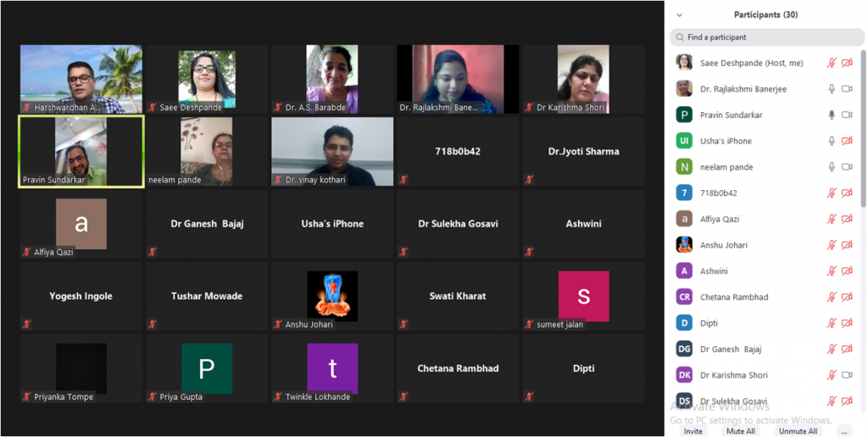Select Dr Karishma Shori in participants list
Screen dimensions: 868x437
[x=733, y=375]
